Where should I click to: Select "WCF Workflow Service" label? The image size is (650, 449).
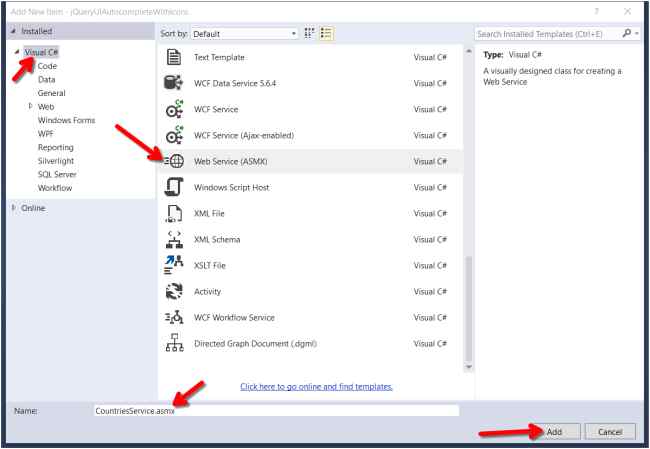coord(234,318)
